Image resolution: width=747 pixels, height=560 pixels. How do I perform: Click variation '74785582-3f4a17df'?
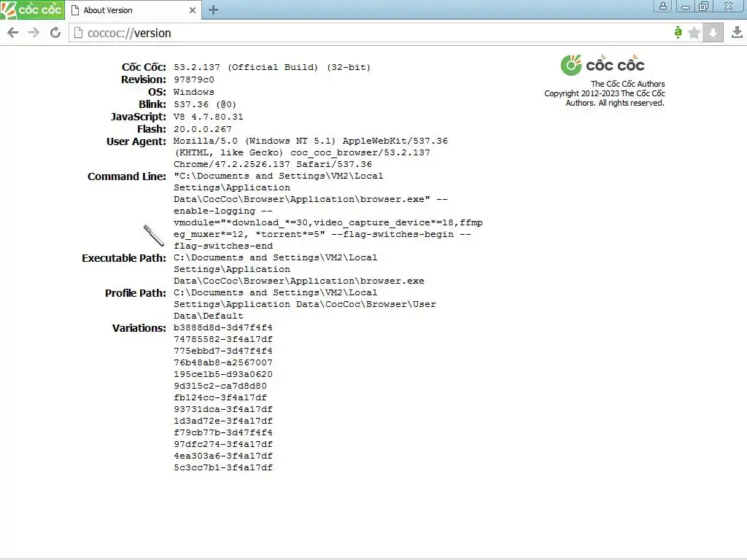point(223,340)
